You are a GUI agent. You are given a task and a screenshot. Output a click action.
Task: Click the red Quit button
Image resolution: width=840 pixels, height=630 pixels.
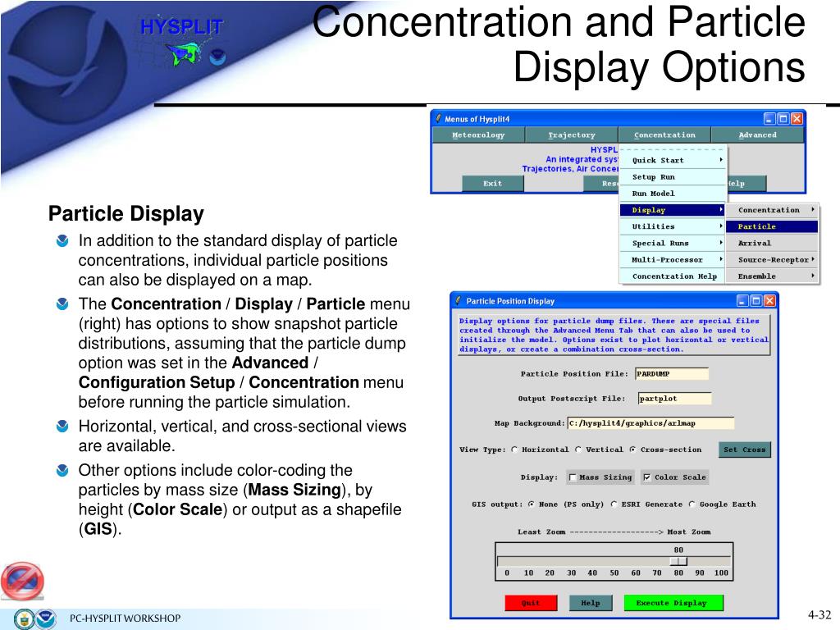click(531, 603)
